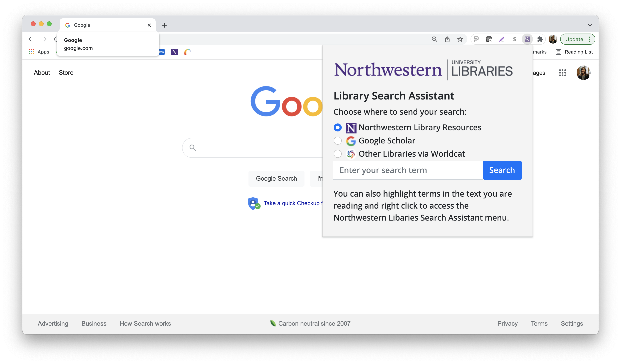The width and height of the screenshot is (621, 364).
Task: Expand the tab search chevron
Action: pyautogui.click(x=589, y=25)
